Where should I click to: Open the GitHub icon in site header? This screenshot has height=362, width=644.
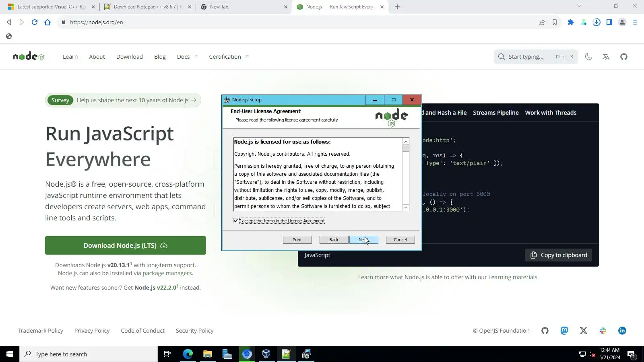click(624, 57)
